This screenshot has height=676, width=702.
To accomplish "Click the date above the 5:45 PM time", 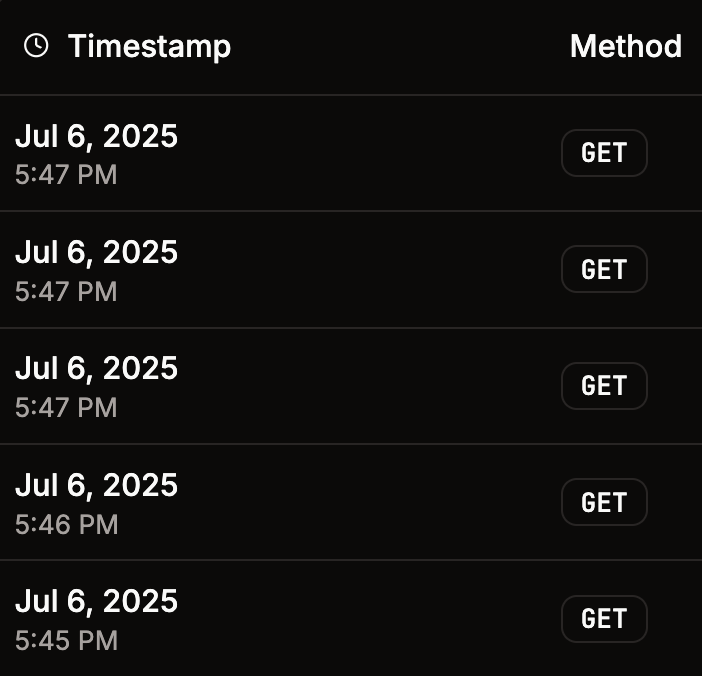I will pyautogui.click(x=96, y=601).
